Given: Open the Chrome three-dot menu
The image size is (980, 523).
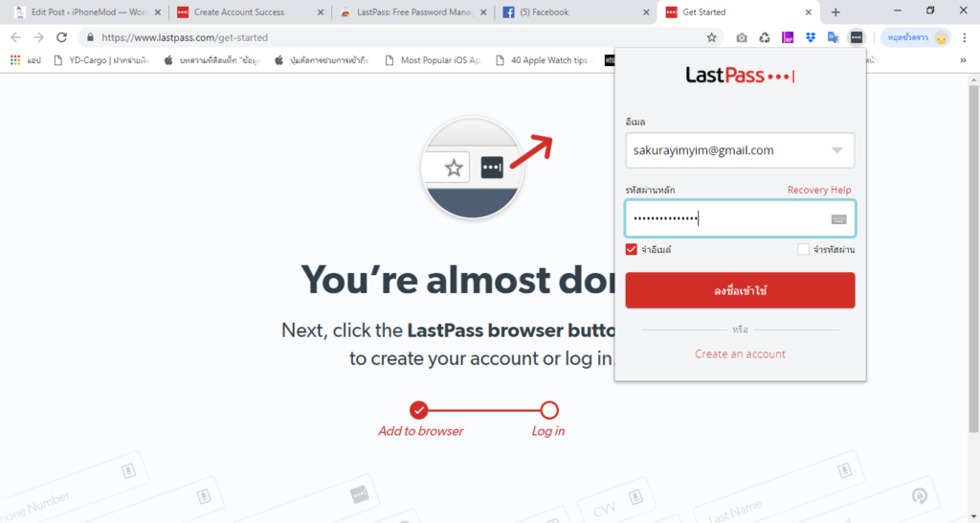Looking at the screenshot, I should [965, 37].
